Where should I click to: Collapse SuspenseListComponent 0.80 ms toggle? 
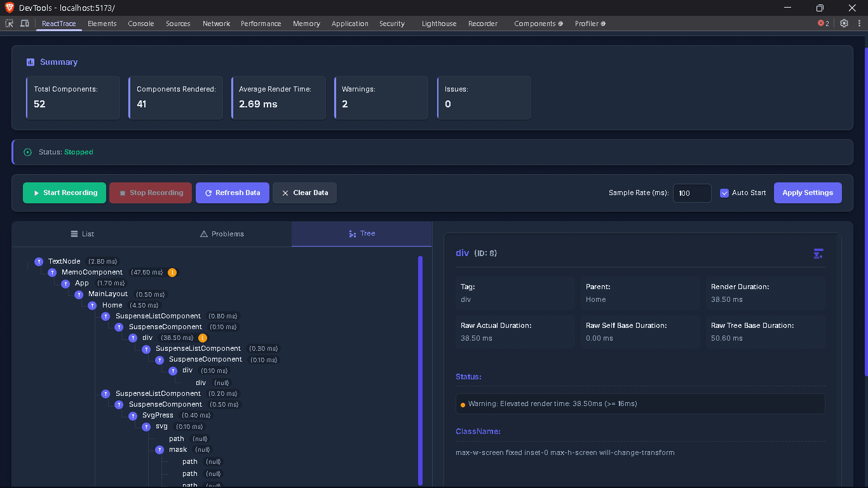(x=106, y=316)
